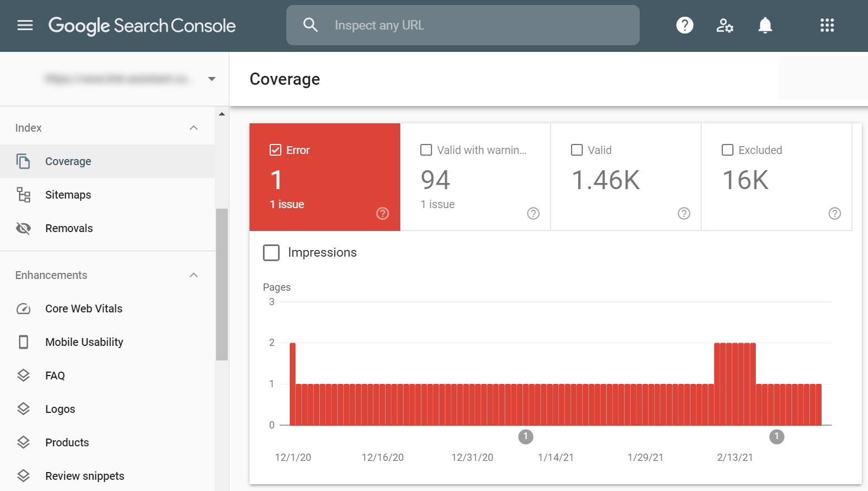This screenshot has width=868, height=491.
Task: Click chart annotation marker near 1/14/21
Action: click(x=525, y=436)
